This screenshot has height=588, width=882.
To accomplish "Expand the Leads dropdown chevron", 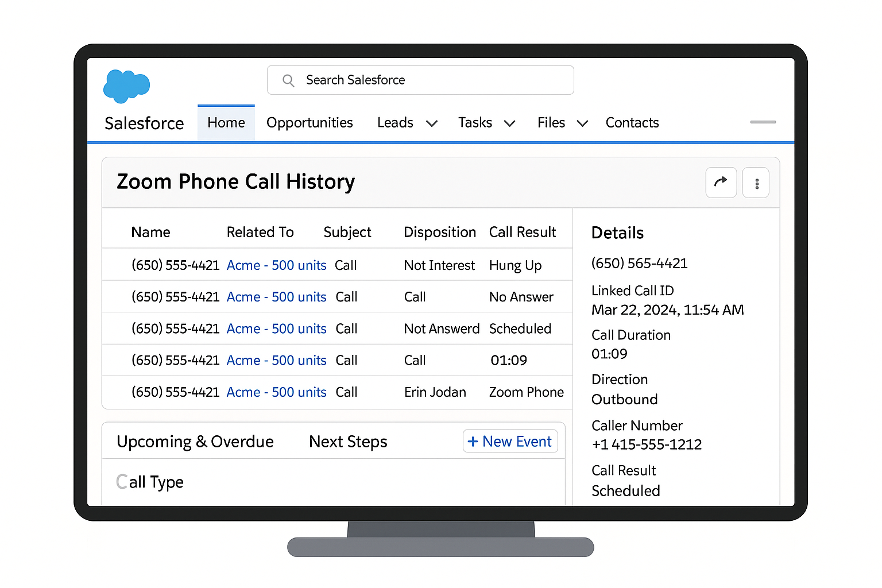I will coord(432,123).
